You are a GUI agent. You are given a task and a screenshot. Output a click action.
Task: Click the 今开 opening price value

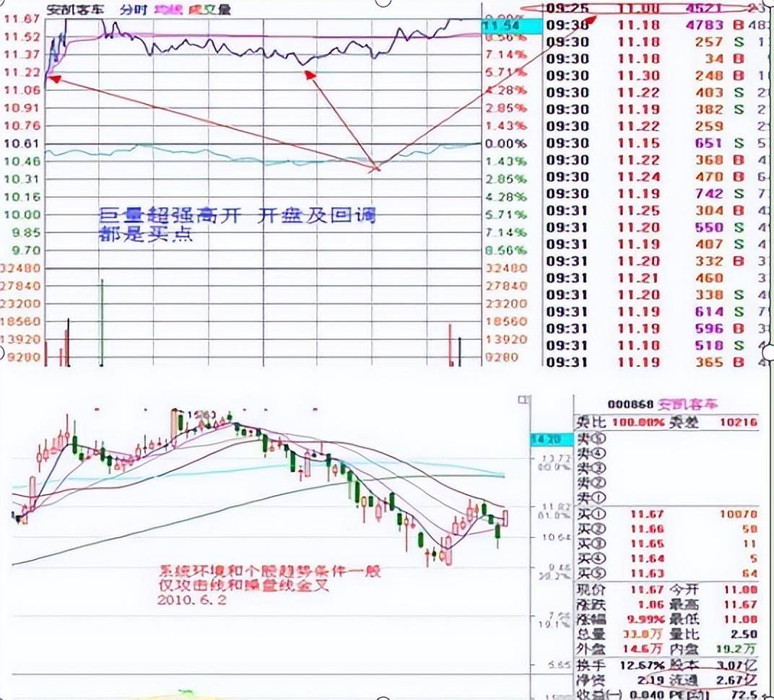(741, 590)
